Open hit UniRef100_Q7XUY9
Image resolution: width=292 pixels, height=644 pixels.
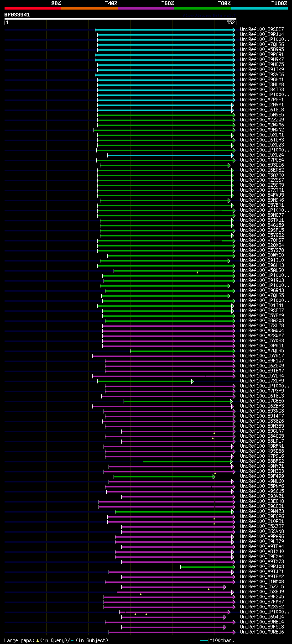pyautogui.click(x=262, y=381)
